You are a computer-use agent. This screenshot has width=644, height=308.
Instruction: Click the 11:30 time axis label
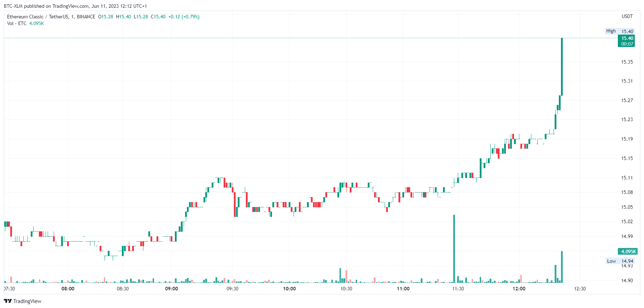click(458, 289)
